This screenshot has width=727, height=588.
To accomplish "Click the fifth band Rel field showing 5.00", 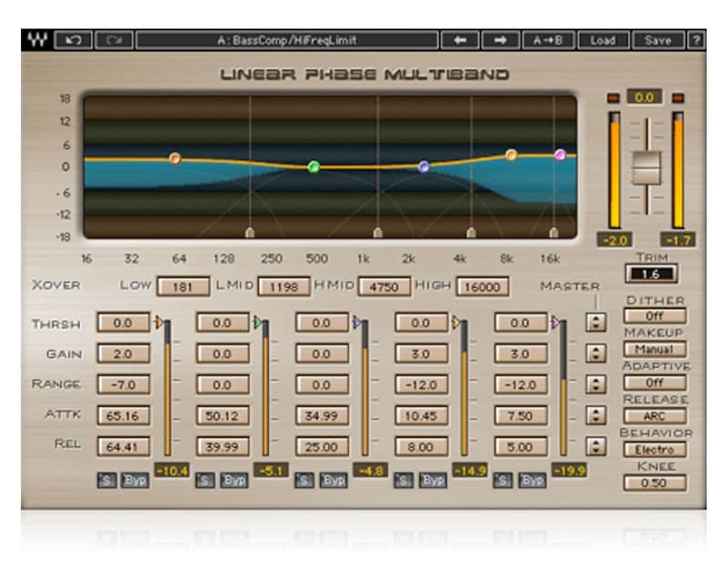I will tap(520, 447).
